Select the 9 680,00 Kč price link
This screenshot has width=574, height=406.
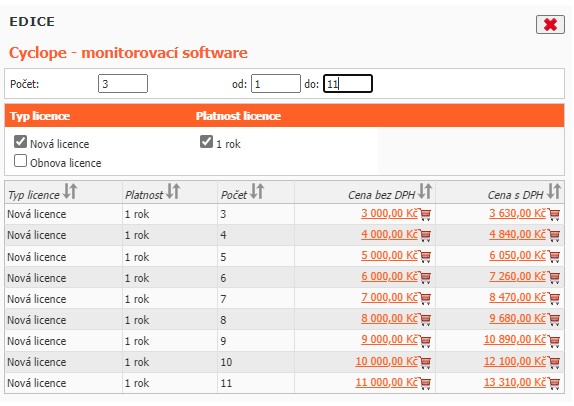click(x=518, y=318)
